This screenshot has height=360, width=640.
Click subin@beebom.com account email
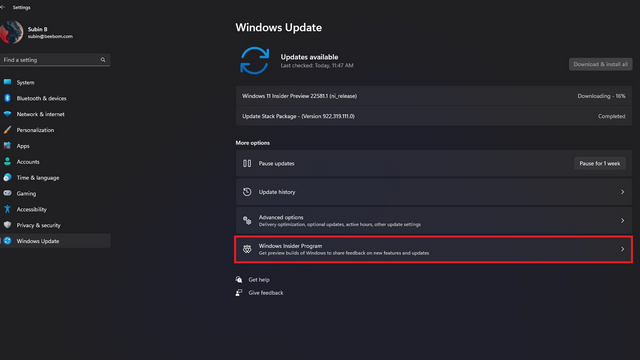(50, 36)
